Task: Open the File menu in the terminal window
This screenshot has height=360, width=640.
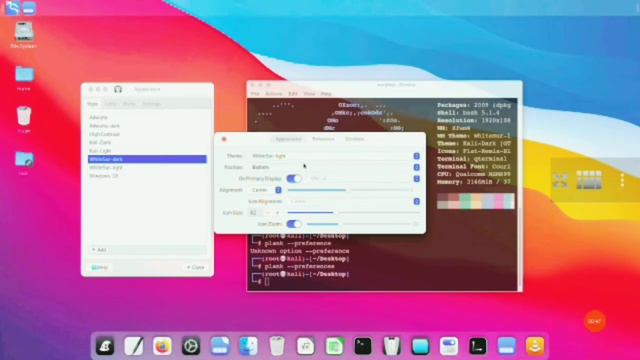Action: pos(255,94)
